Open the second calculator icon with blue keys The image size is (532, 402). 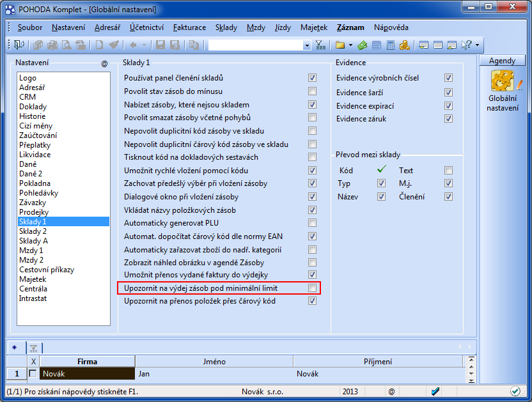[391, 45]
